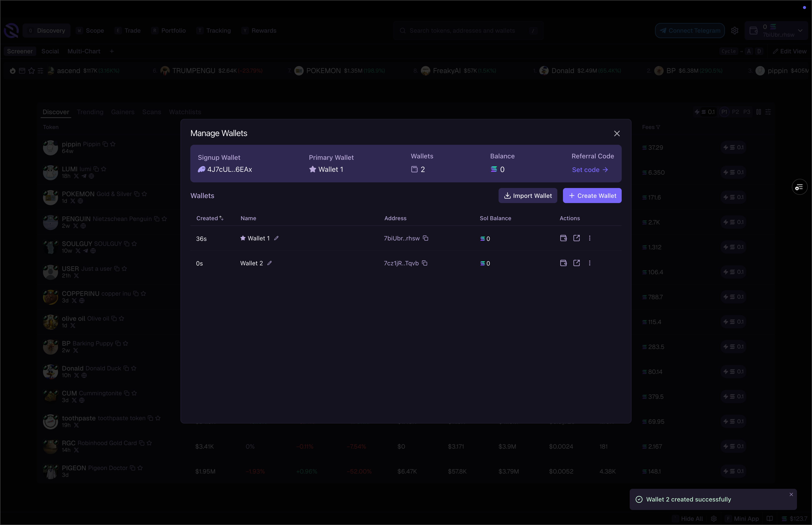Switch to the Trending tab
Screen dimensions: 812x525
tap(90, 112)
